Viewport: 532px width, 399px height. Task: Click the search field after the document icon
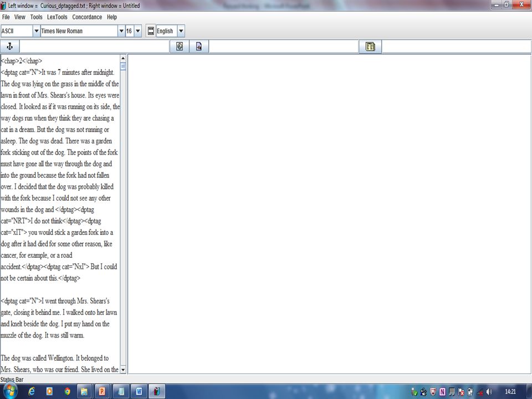[284, 47]
